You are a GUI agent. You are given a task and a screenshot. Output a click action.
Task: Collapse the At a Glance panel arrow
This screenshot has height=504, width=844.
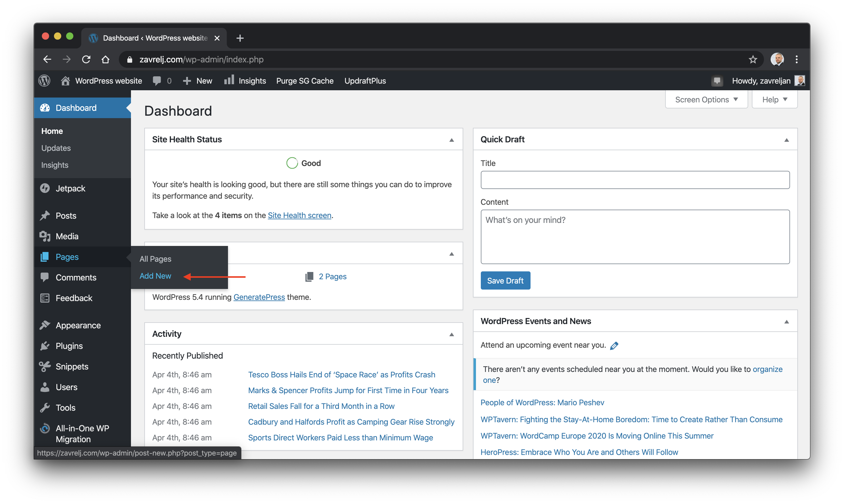coord(451,254)
